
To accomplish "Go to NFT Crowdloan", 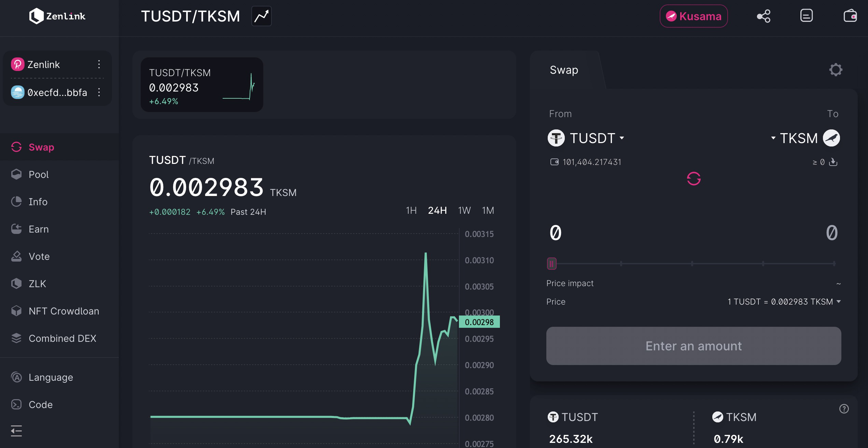I will coord(59,311).
